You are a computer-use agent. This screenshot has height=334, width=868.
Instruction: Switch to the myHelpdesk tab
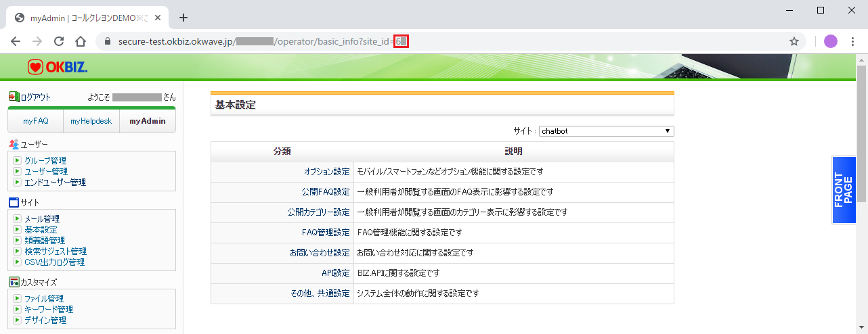click(91, 121)
